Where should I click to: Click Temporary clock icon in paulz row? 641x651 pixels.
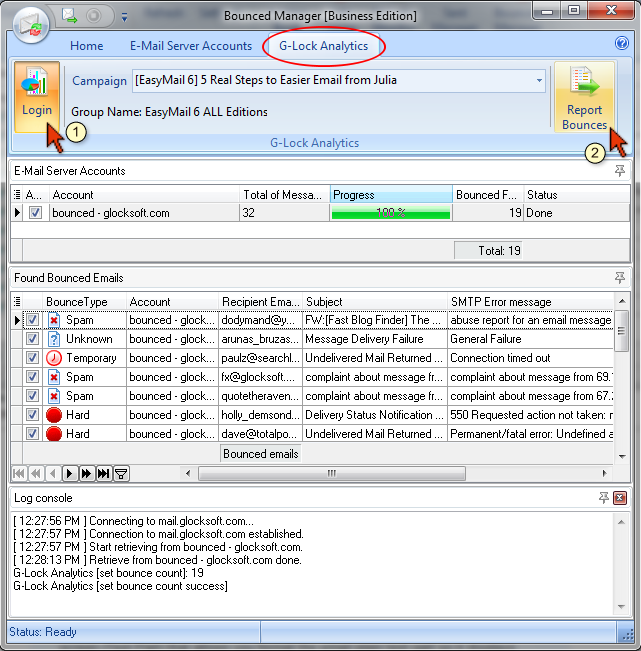tap(54, 358)
